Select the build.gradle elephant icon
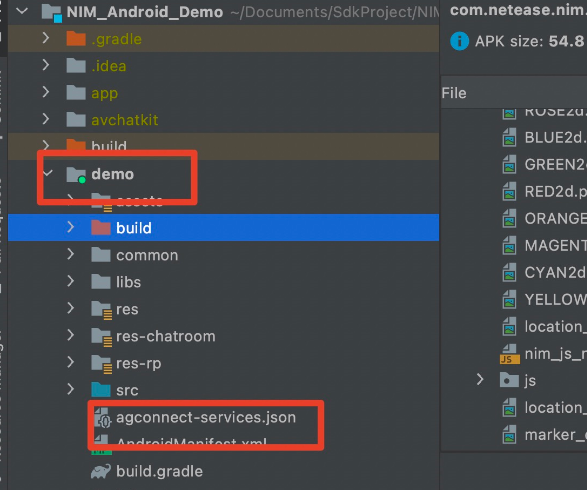The width and height of the screenshot is (587, 490). (x=101, y=471)
